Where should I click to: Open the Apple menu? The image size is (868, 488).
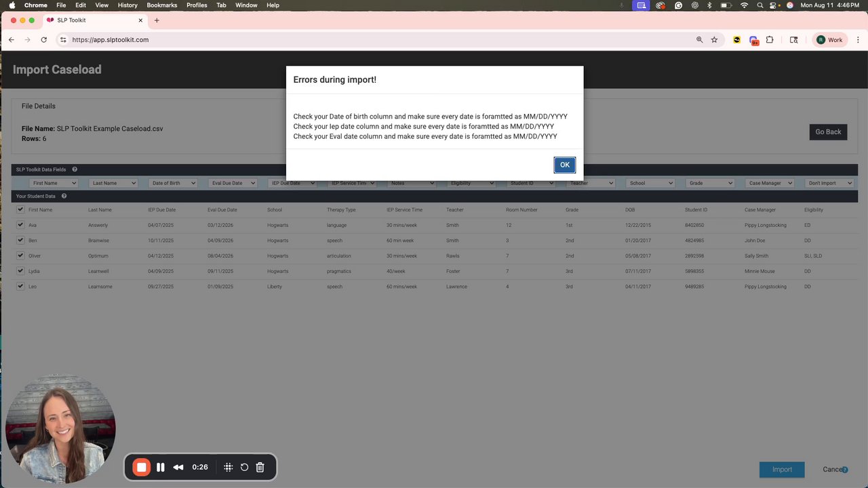point(12,5)
